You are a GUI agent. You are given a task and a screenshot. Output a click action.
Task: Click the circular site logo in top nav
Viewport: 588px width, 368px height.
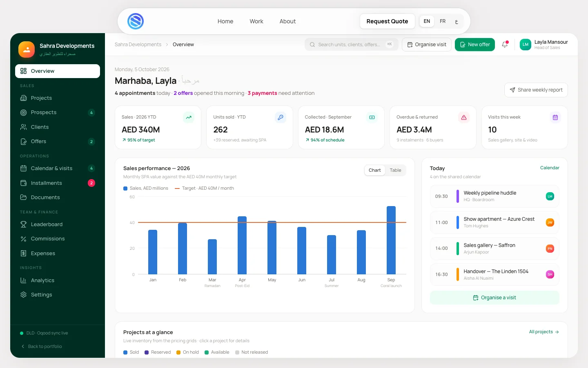click(x=136, y=21)
